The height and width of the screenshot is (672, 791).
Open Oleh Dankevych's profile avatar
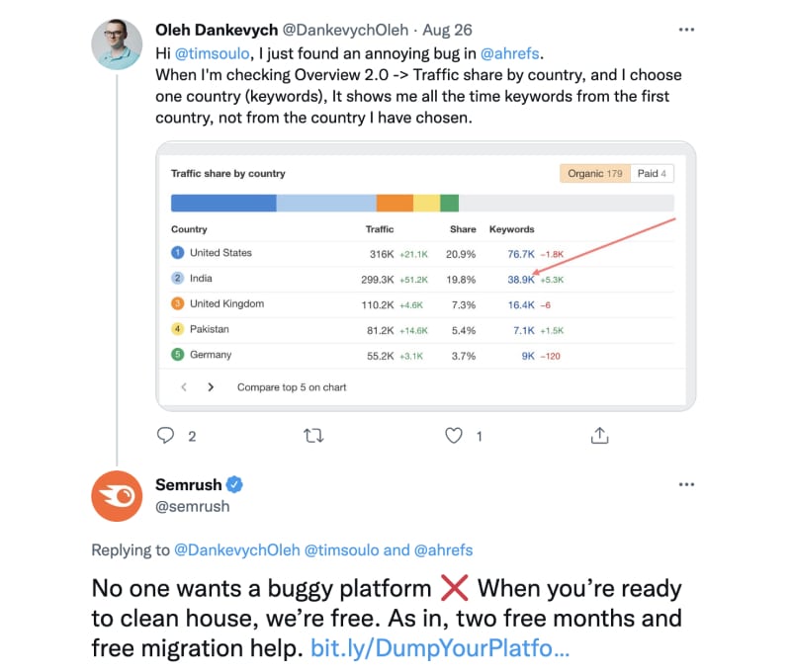click(x=117, y=44)
